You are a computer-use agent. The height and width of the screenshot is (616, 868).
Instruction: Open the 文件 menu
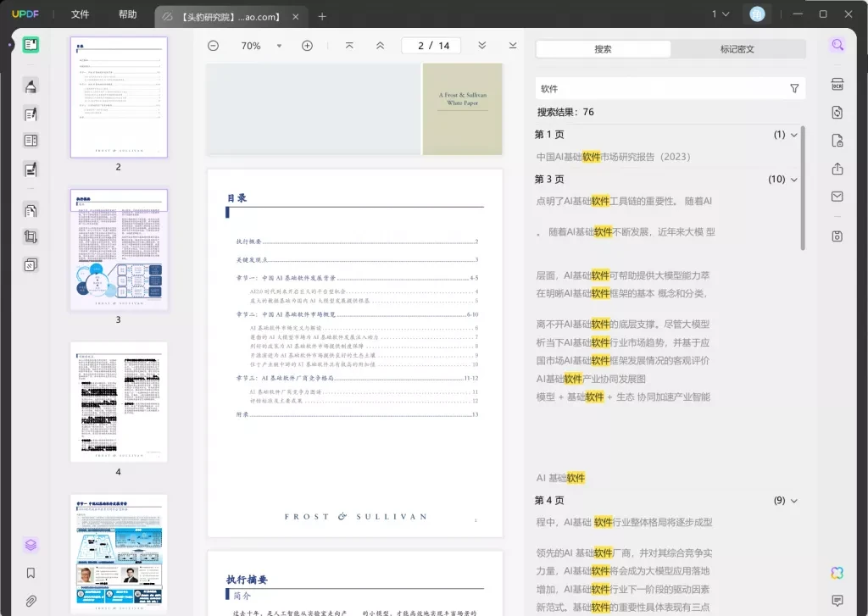[81, 14]
